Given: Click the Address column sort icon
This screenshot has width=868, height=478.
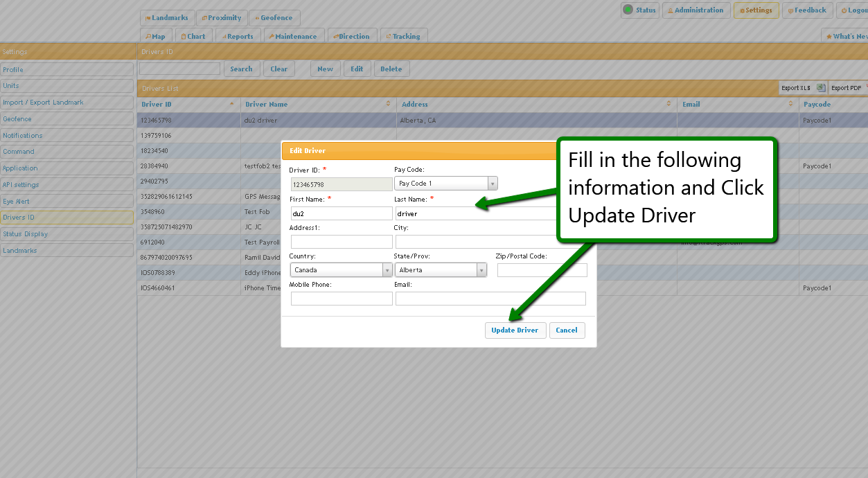Looking at the screenshot, I should (x=668, y=104).
